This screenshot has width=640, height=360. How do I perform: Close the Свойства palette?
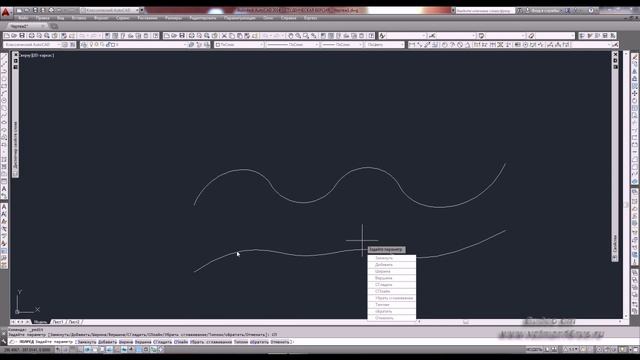point(615,54)
